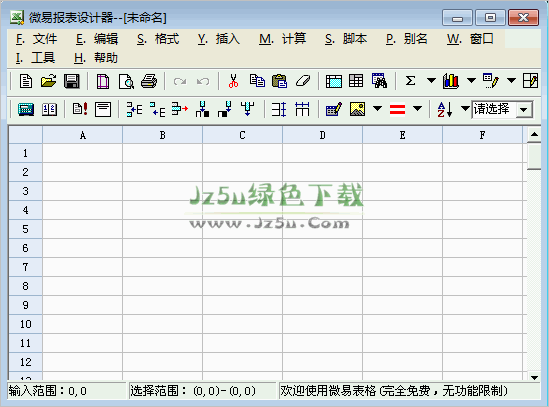Click the cyan table properties icon
Viewport: 549px width, 407px height.
click(334, 81)
